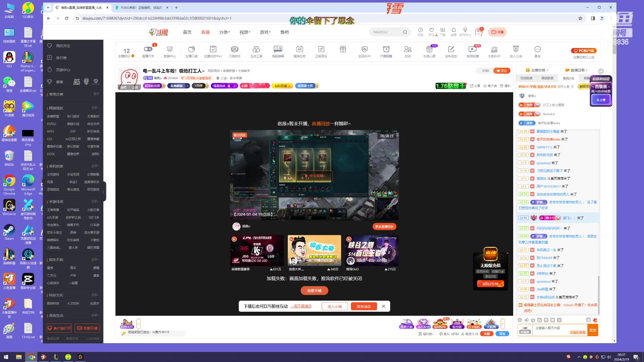Image resolution: width=644 pixels, height=362 pixels.
Task: Click the Windows Start button
Action: (6, 357)
